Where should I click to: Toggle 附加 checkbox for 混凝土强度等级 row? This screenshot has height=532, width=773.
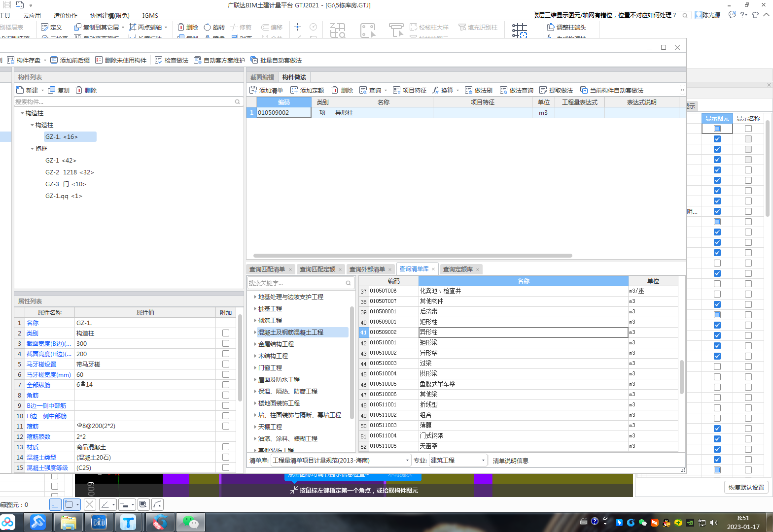(x=226, y=467)
